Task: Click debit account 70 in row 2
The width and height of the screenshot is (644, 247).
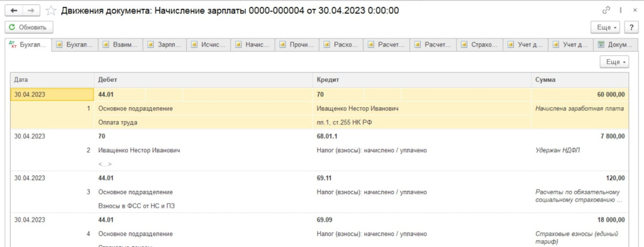Action: coord(101,136)
